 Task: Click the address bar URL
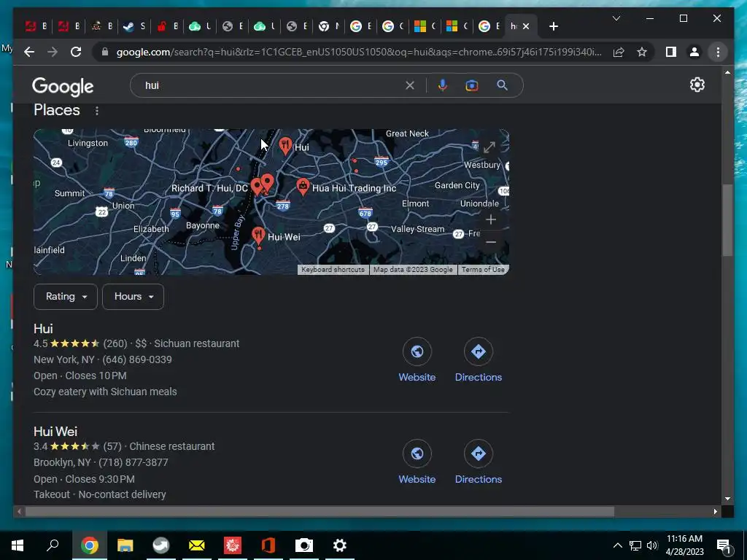coord(359,52)
